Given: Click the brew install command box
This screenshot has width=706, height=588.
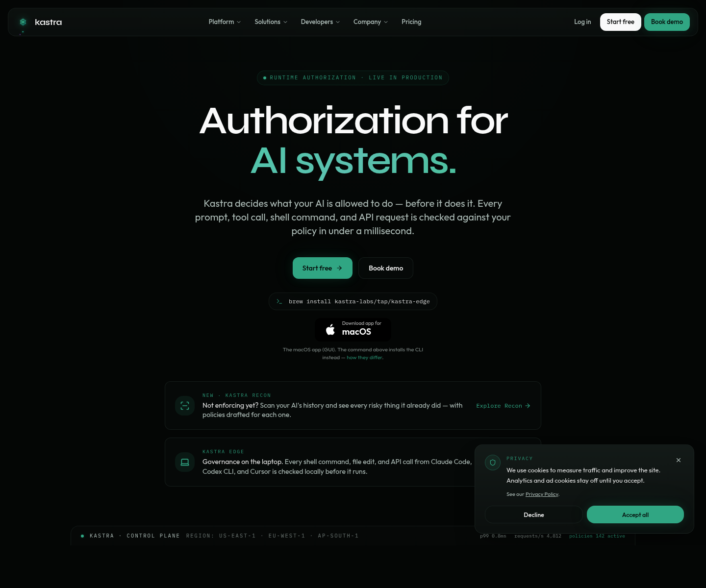Looking at the screenshot, I should 353,301.
